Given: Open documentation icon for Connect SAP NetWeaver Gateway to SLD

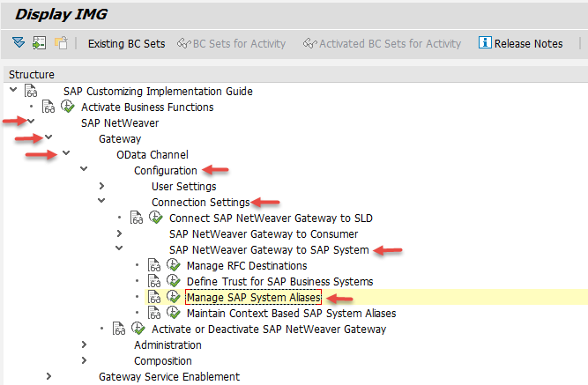Looking at the screenshot, I should click(138, 218).
